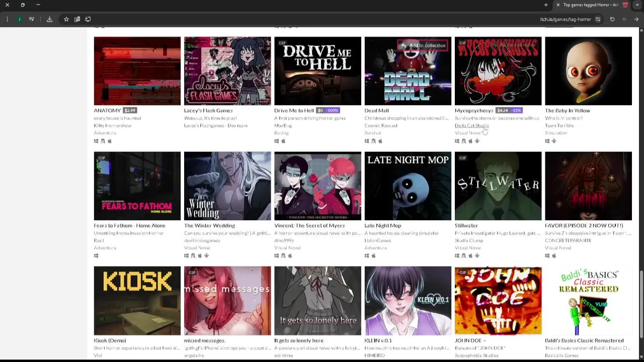Image resolution: width=644 pixels, height=362 pixels.
Task: Open the Lacey's Flash Games thumbnail
Action: (227, 71)
